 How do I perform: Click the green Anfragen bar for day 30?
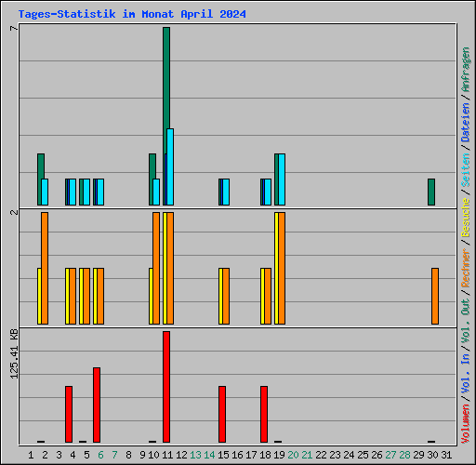431,192
